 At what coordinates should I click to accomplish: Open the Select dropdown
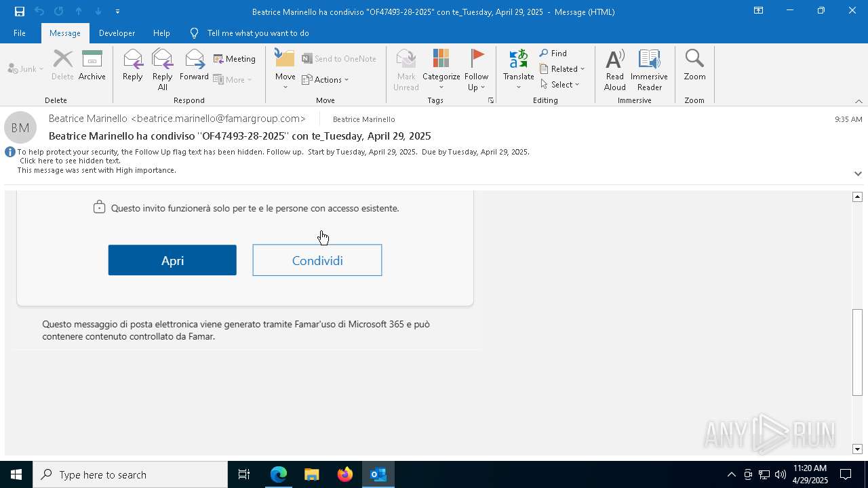560,85
